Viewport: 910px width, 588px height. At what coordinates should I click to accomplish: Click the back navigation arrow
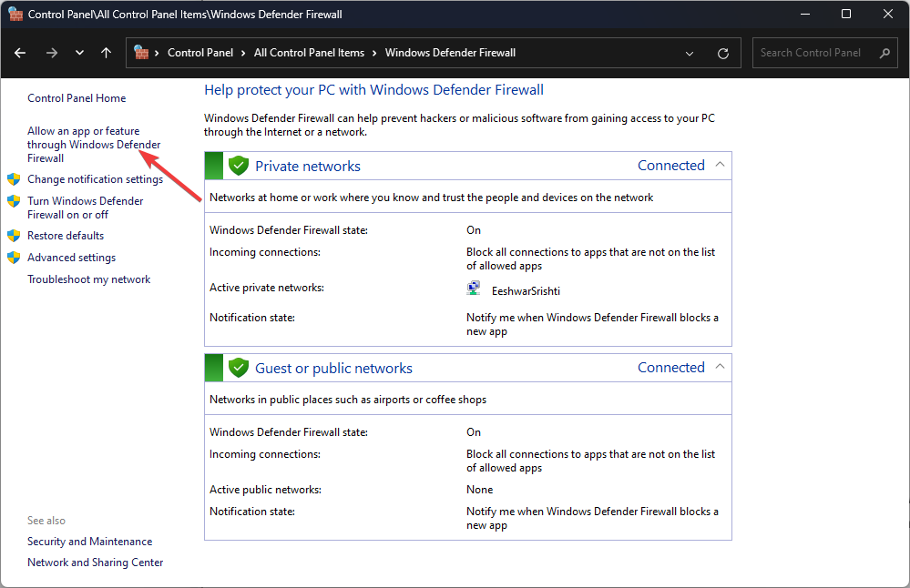[x=20, y=53]
